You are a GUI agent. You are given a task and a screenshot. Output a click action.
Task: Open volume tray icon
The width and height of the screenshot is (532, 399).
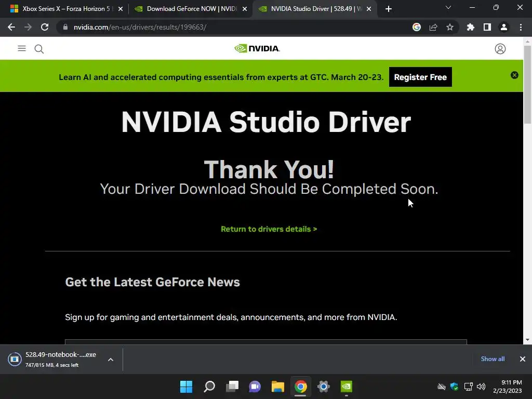pos(481,387)
